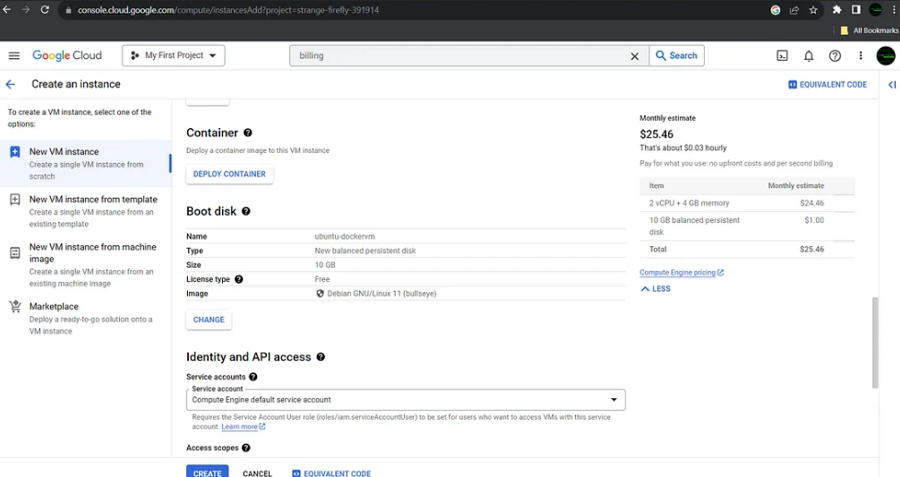Collapse the side panel with the chevron icon
This screenshot has width=900, height=477.
(x=891, y=84)
